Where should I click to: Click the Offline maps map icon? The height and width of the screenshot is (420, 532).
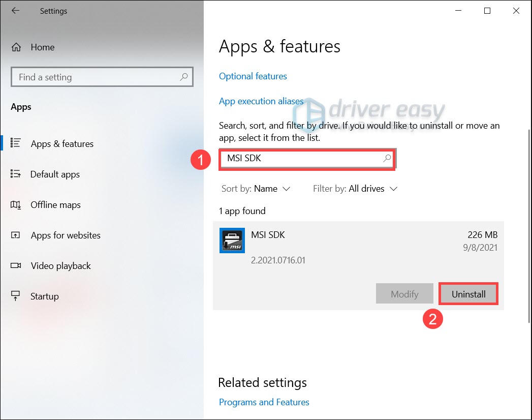click(16, 205)
